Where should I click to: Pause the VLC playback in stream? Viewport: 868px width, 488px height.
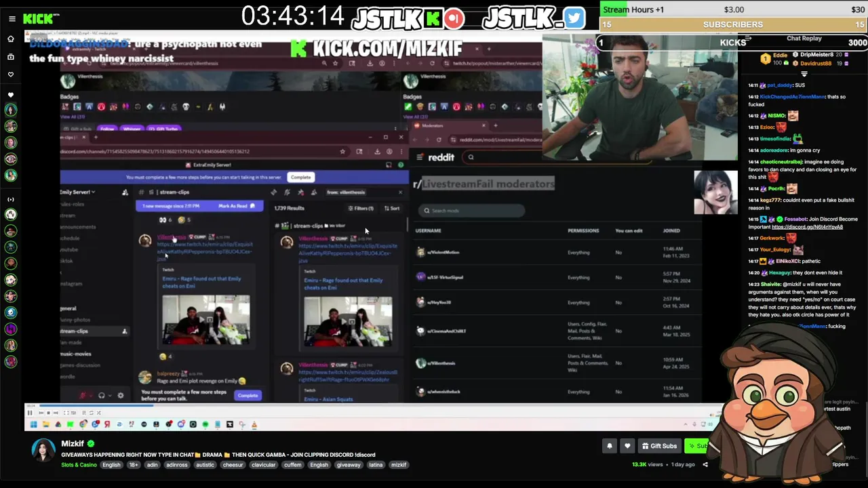click(30, 413)
